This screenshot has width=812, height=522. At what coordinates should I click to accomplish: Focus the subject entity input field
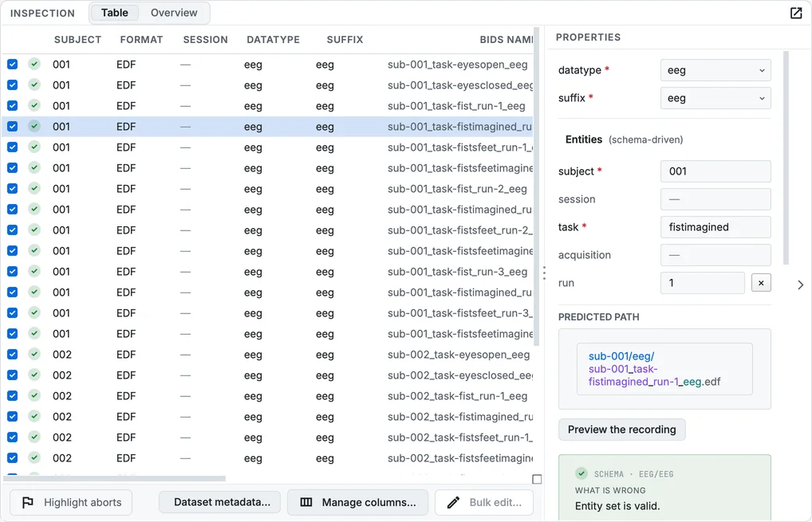(715, 171)
